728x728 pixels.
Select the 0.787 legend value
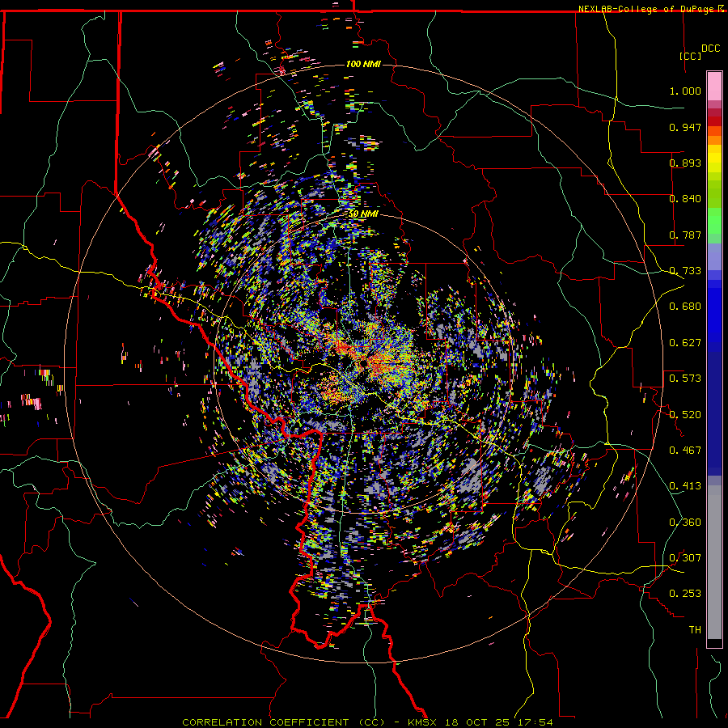[685, 235]
